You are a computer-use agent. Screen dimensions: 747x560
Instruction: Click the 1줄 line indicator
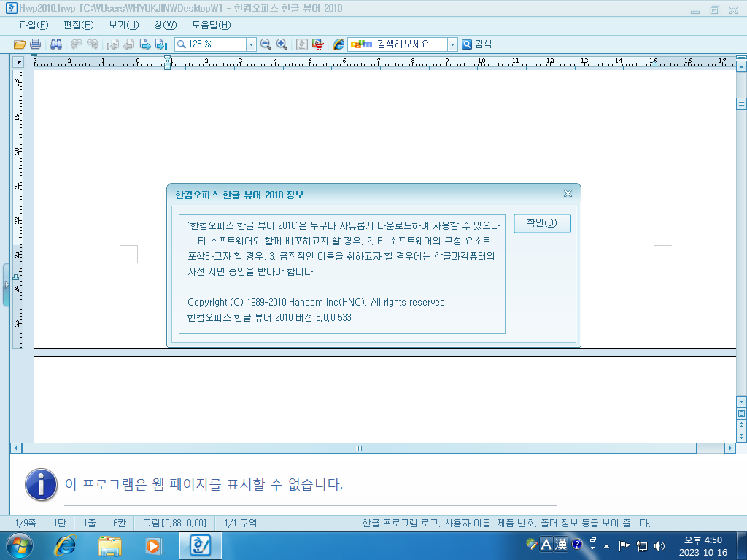tap(90, 523)
